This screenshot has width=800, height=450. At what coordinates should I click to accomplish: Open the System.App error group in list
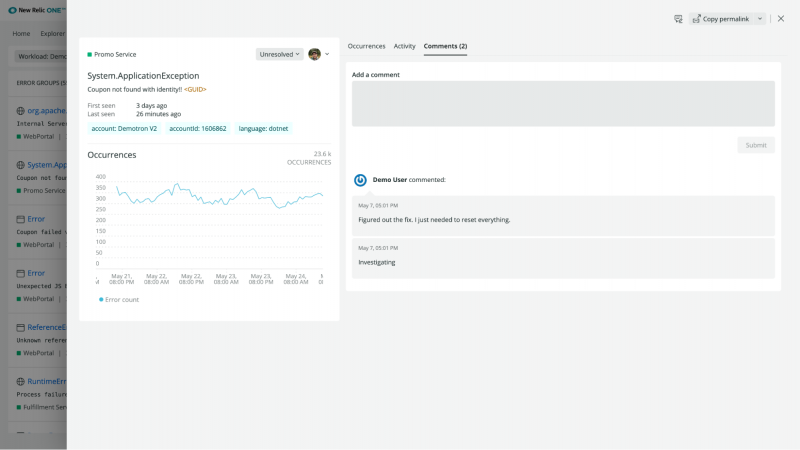(x=47, y=165)
